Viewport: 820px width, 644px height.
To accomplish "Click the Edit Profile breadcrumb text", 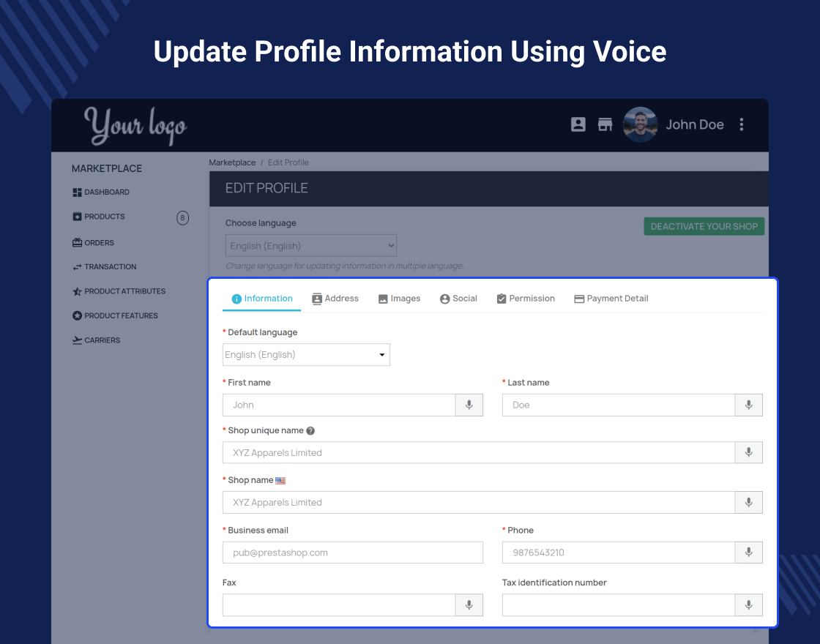I will tap(288, 162).
